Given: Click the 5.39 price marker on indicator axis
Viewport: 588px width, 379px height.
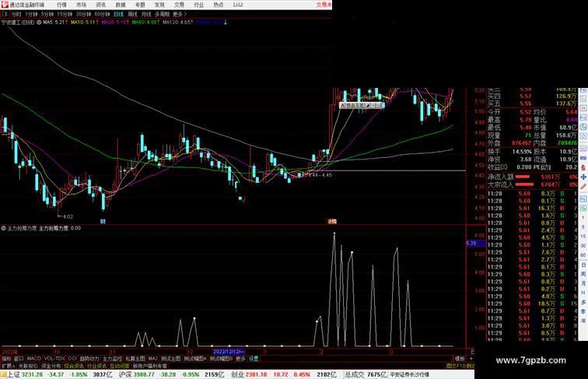Looking at the screenshot, I should tap(475, 243).
